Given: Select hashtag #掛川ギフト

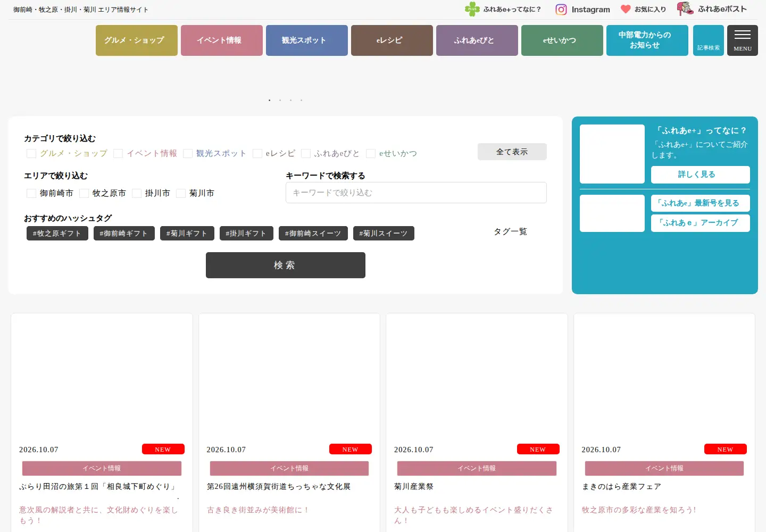Looking at the screenshot, I should click(246, 234).
